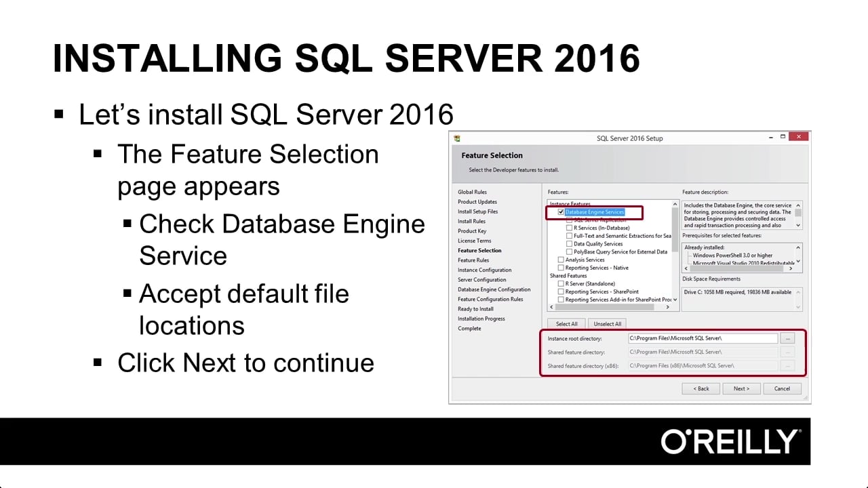Click the Select All button
This screenshot has height=488, width=868.
(566, 324)
